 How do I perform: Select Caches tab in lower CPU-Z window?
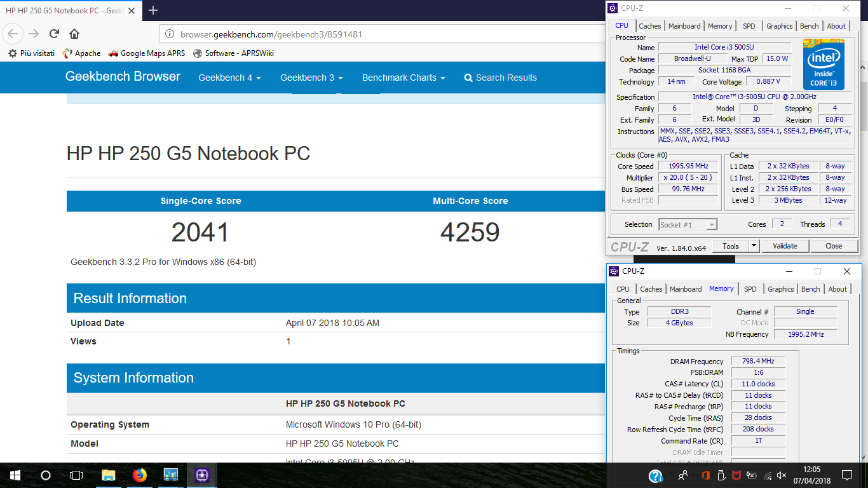[651, 289]
